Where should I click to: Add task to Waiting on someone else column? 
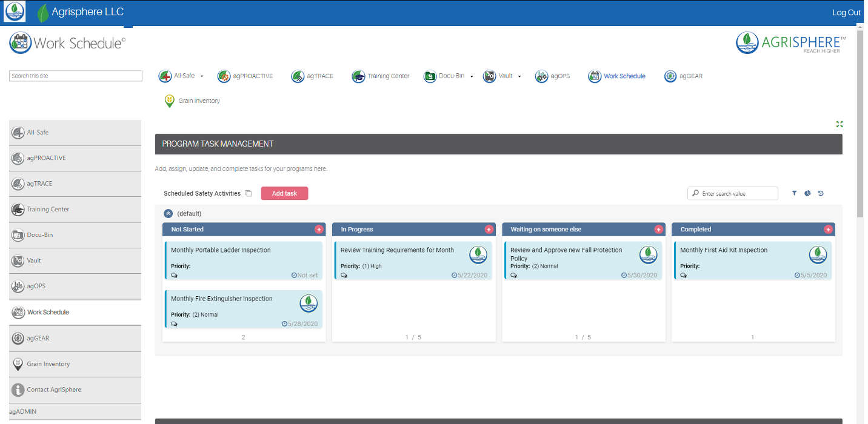click(x=658, y=230)
